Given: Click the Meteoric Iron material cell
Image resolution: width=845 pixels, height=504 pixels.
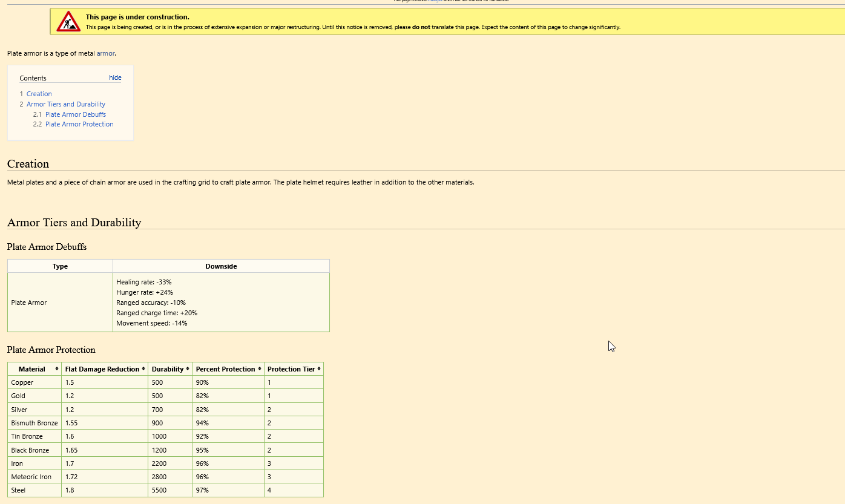Looking at the screenshot, I should (x=31, y=477).
